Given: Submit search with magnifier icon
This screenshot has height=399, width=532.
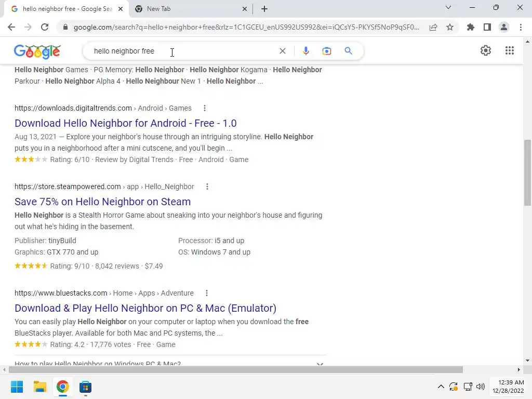Looking at the screenshot, I should pyautogui.click(x=348, y=51).
